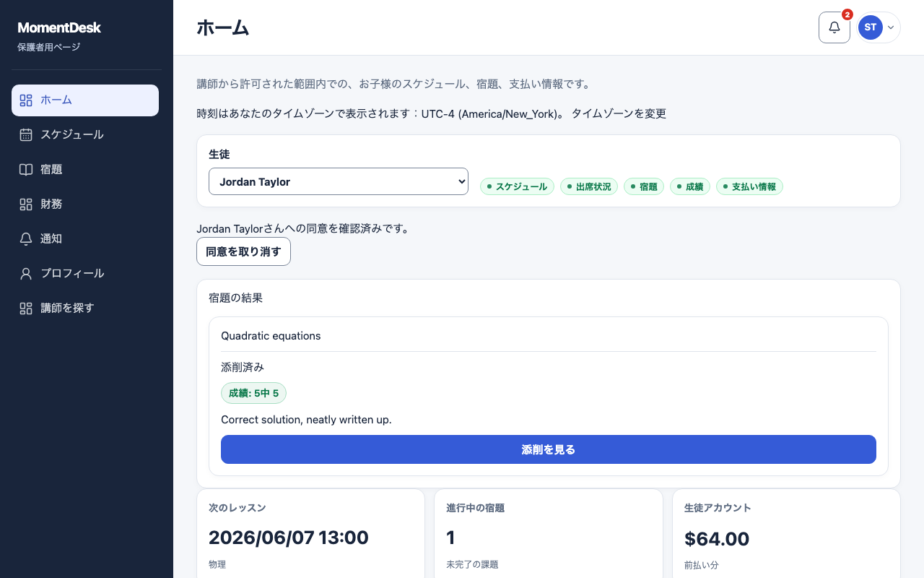Click the 成績: 5中 5 score badge
924x578 pixels.
click(x=253, y=393)
